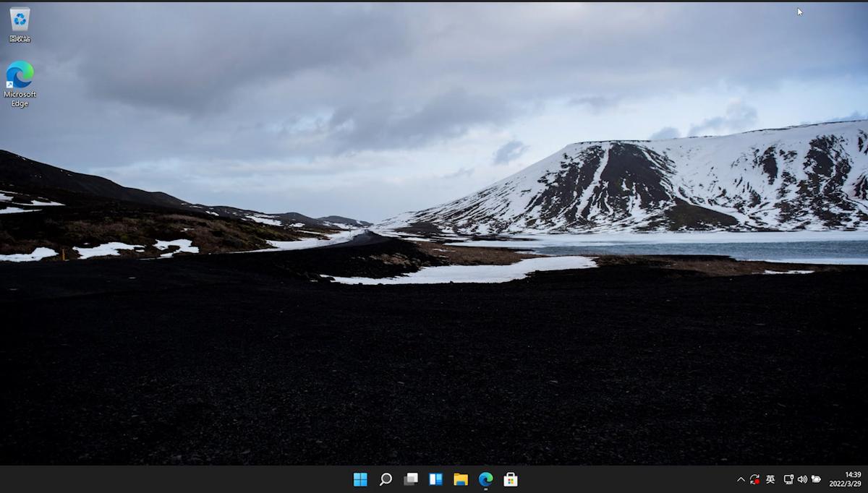Click the network icon in system tray
The width and height of the screenshot is (868, 493).
(788, 479)
